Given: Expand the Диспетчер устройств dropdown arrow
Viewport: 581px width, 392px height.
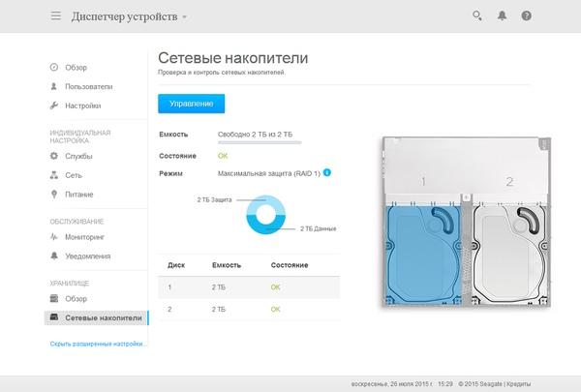Looking at the screenshot, I should (x=185, y=17).
